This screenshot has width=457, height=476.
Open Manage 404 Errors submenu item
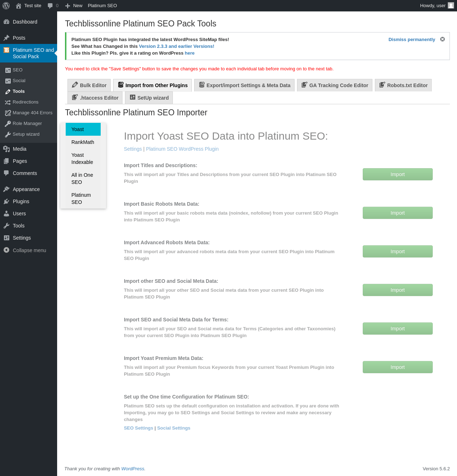point(32,113)
